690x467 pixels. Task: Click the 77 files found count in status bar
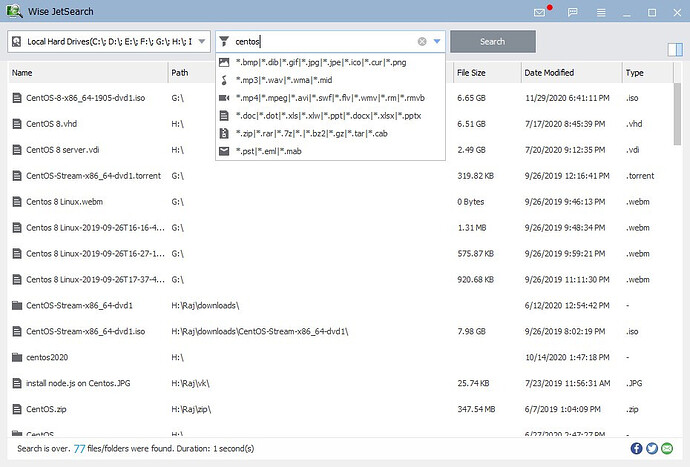(79, 449)
